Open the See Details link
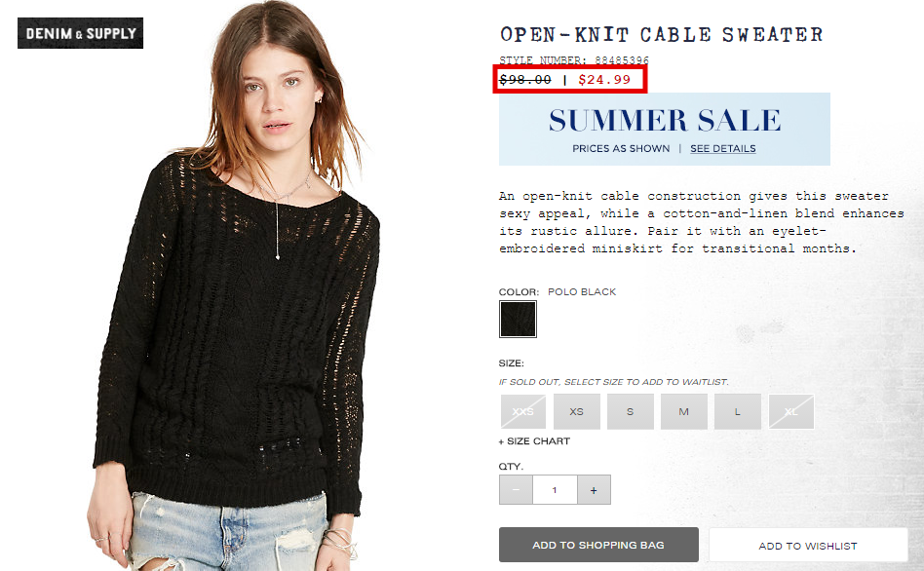The width and height of the screenshot is (924, 571). pos(722,148)
